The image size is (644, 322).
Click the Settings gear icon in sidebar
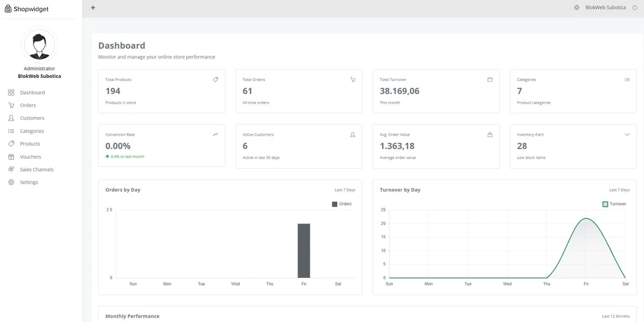[11, 182]
